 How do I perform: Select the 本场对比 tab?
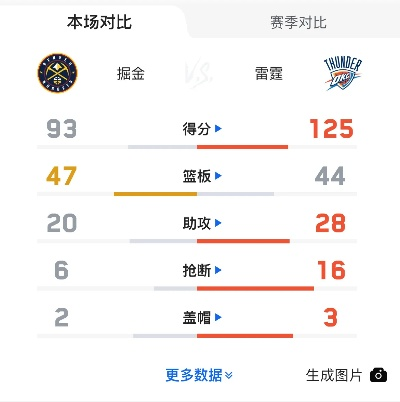point(99,22)
